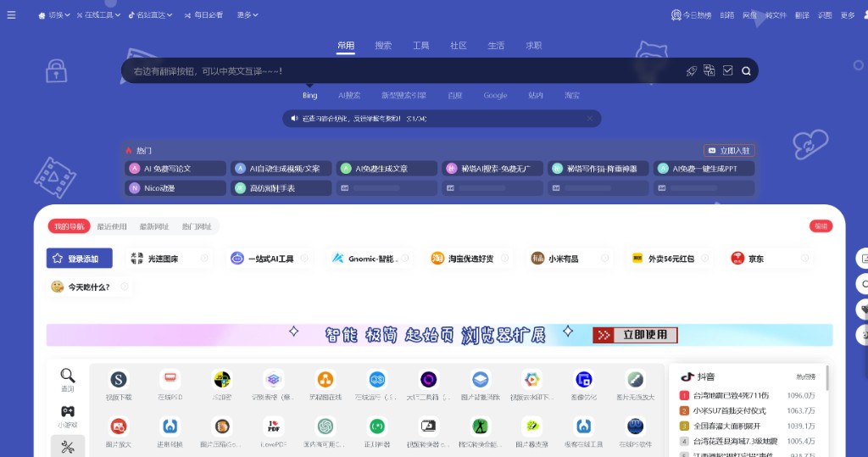Screen dimensions: 868x457
Task: Open the 视频下载 tool icon
Action: pyautogui.click(x=119, y=380)
